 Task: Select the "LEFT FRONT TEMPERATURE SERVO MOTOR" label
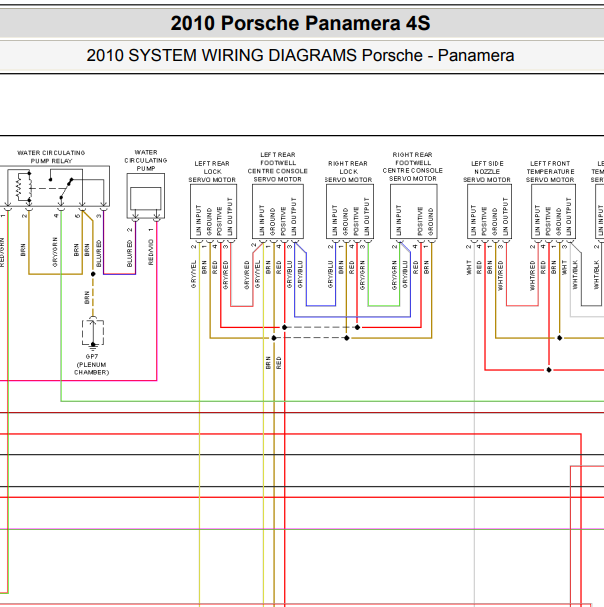pos(550,171)
